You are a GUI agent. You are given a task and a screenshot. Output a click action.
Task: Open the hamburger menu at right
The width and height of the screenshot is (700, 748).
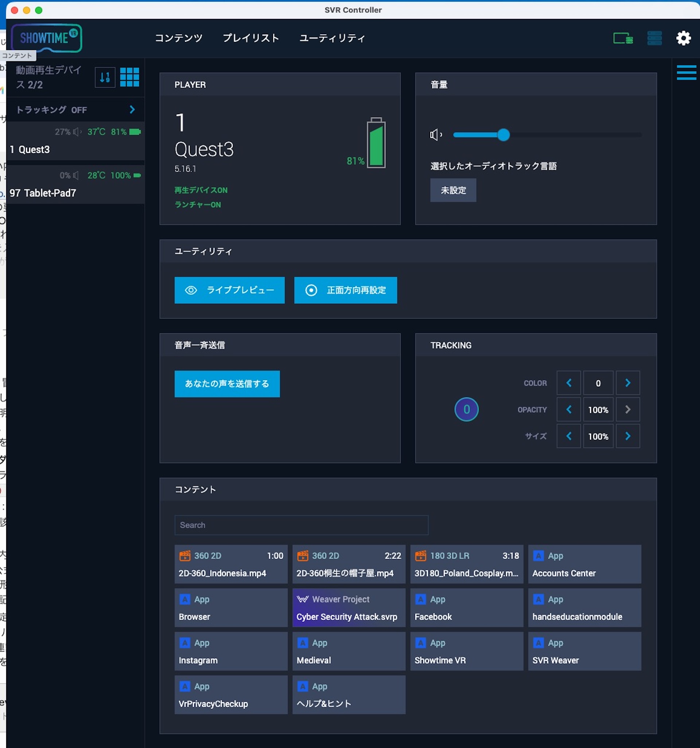point(686,72)
